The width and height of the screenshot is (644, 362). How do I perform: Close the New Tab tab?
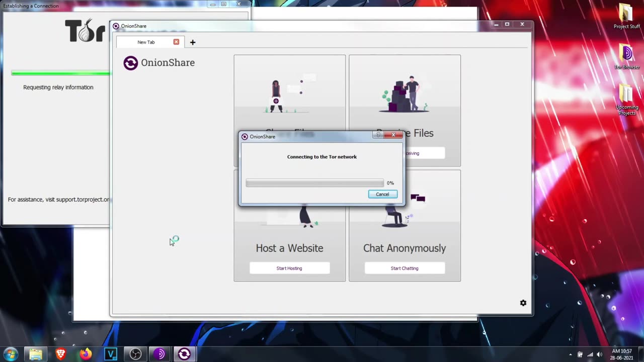coord(176,42)
